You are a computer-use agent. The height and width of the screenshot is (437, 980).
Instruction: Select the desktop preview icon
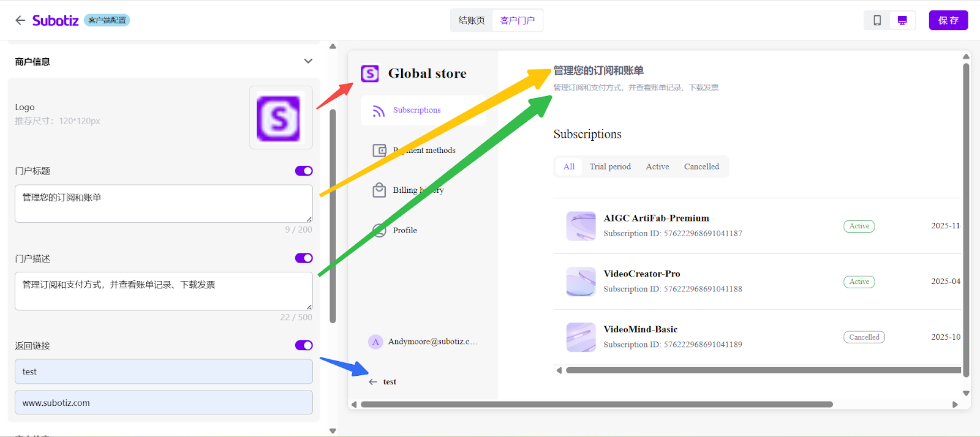(902, 20)
